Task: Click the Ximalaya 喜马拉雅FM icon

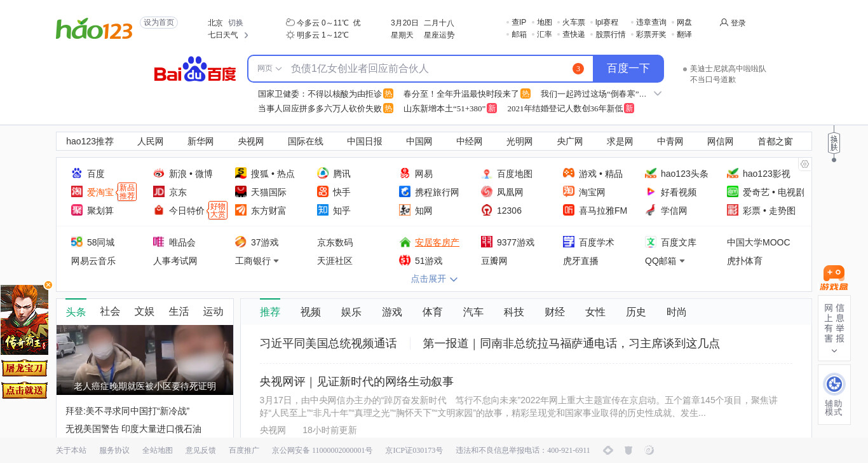Action: point(569,211)
